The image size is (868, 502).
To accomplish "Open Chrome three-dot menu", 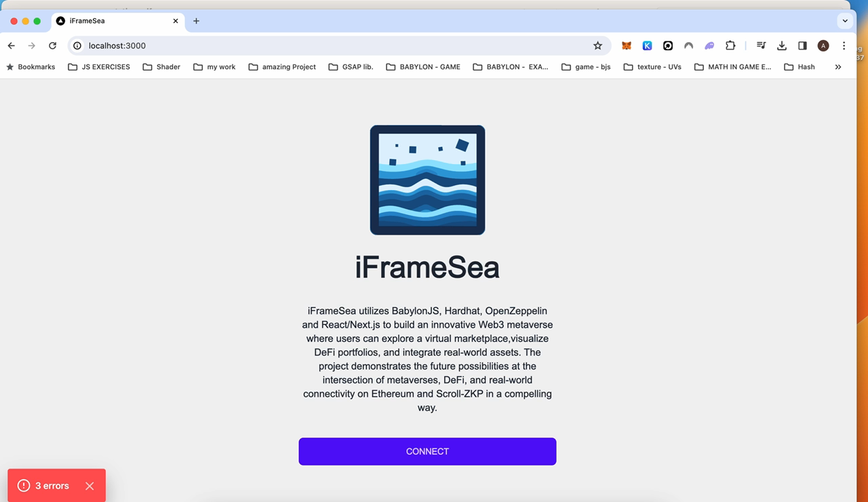I will [x=844, y=45].
